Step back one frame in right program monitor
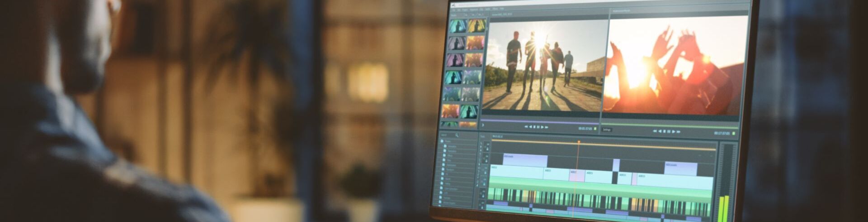 click(x=660, y=131)
